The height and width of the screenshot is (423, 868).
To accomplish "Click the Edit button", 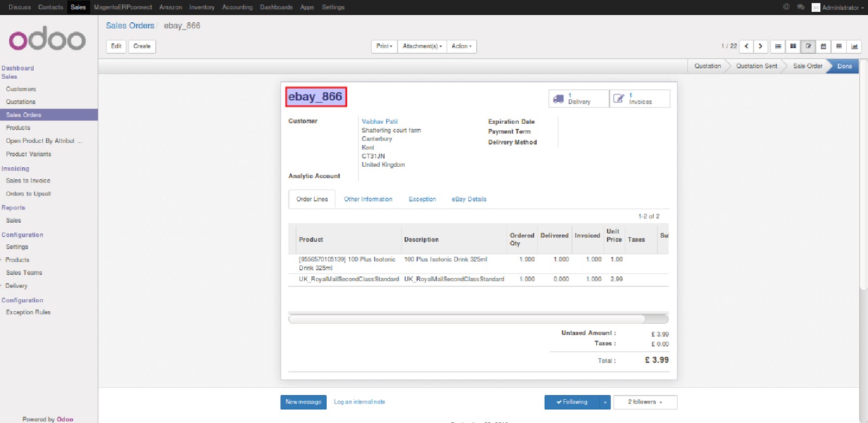I will point(116,46).
